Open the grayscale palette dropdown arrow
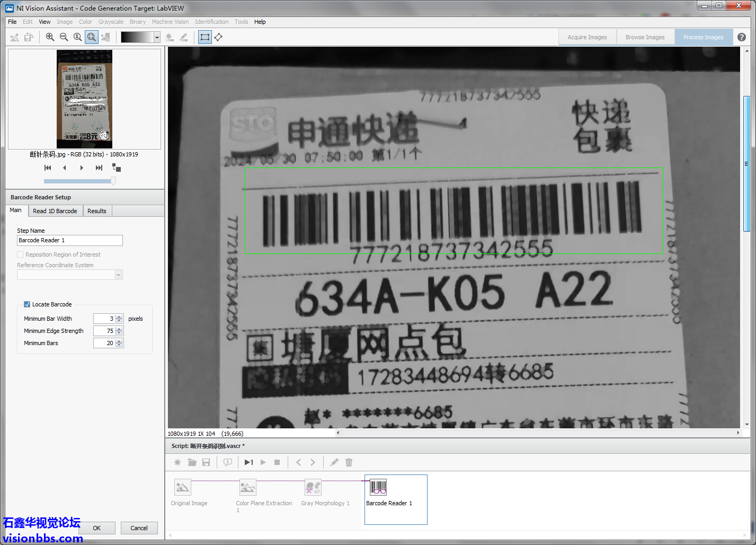The height and width of the screenshot is (545, 756). click(157, 37)
